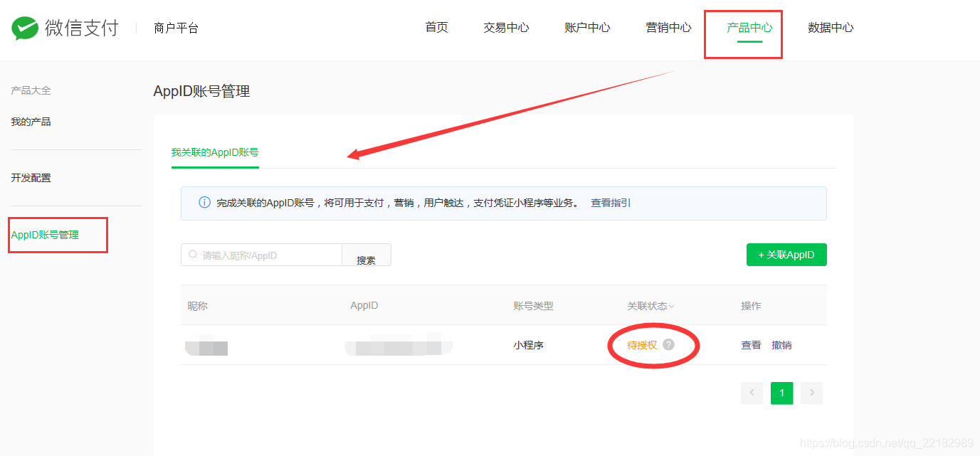
Task: Open the 首页 navigation item
Action: click(x=436, y=28)
